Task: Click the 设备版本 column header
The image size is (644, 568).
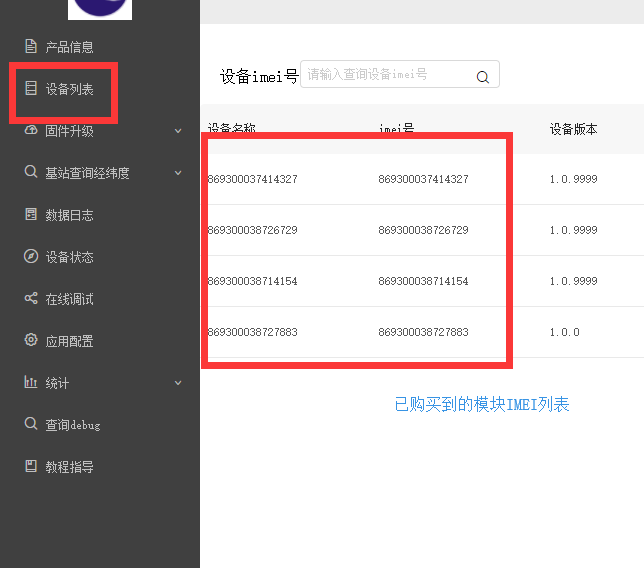Action: tap(573, 129)
